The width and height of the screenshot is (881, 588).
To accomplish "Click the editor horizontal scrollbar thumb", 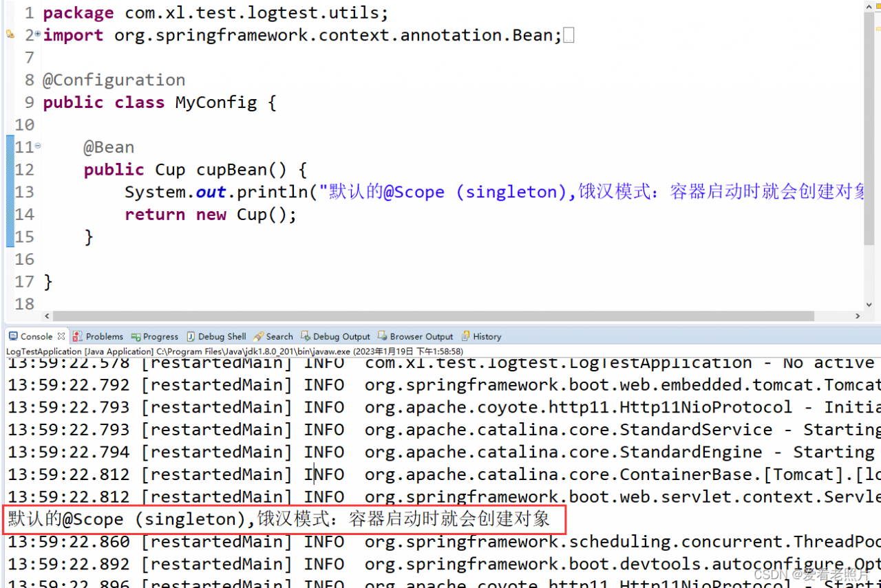I will [434, 316].
